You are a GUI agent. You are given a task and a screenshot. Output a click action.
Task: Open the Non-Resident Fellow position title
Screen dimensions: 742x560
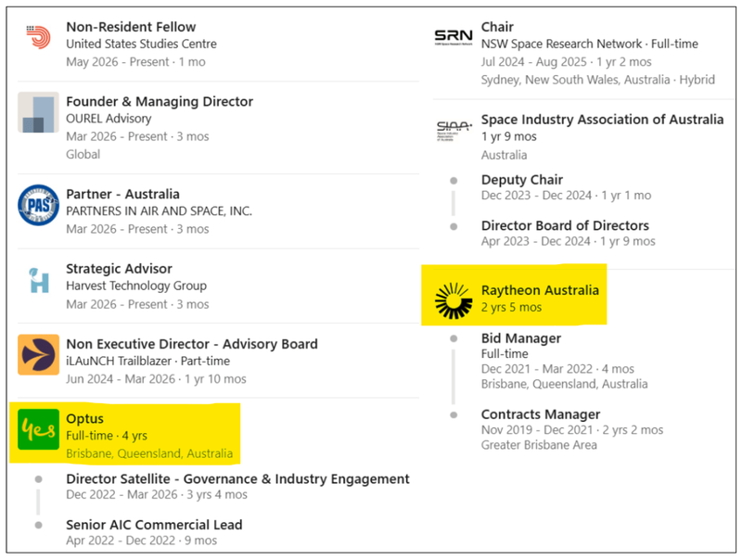(131, 27)
